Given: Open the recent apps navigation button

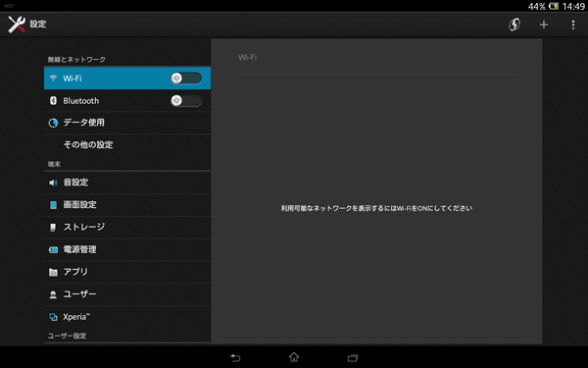Looking at the screenshot, I should pyautogui.click(x=353, y=357).
